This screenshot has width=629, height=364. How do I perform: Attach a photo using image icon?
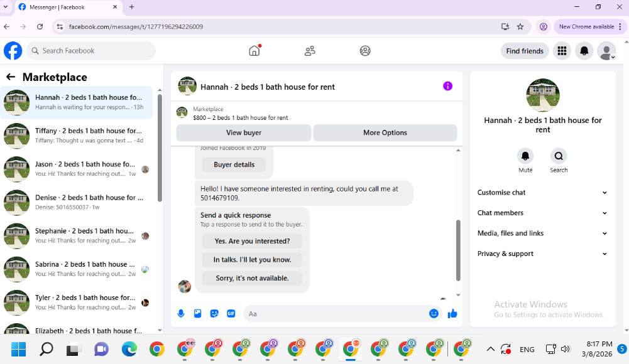198,314
